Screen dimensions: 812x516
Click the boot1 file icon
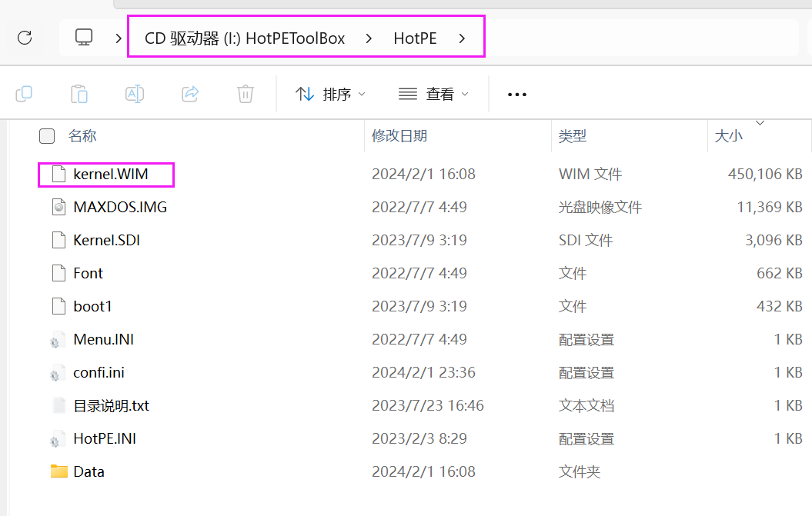tap(59, 306)
